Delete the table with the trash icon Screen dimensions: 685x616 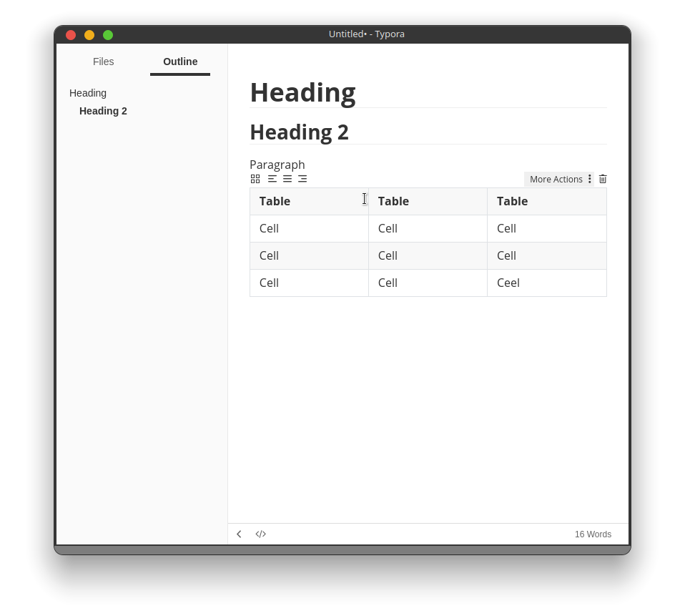tap(603, 179)
